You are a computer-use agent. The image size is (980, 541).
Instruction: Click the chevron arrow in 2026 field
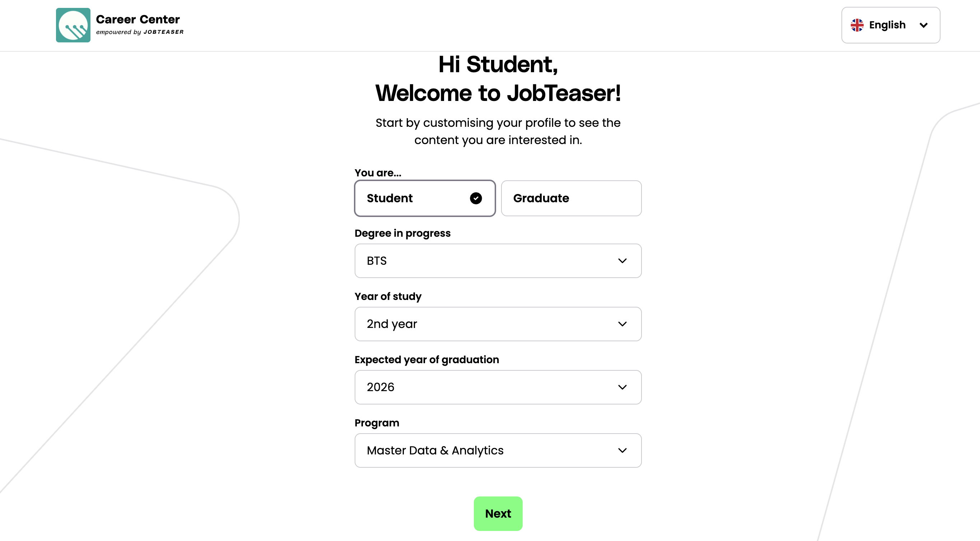pos(622,387)
